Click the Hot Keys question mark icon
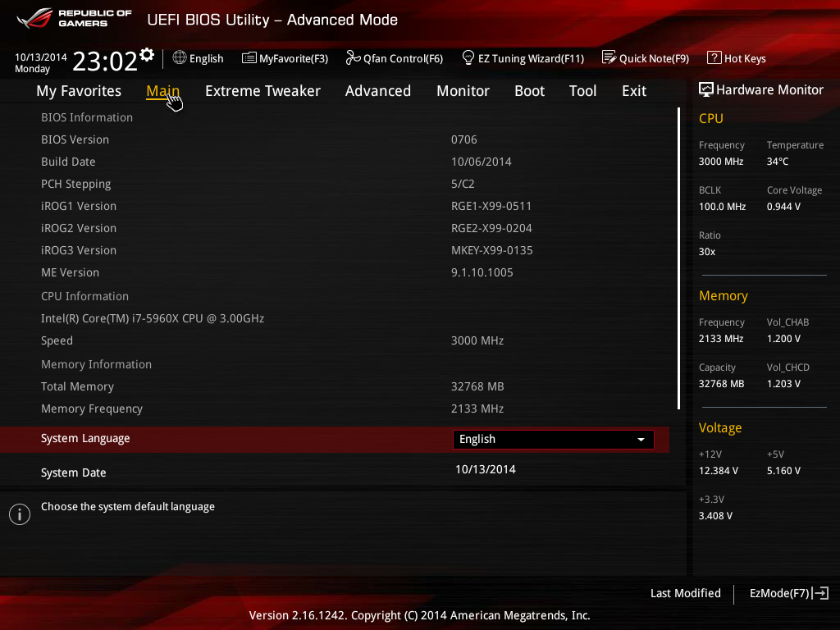The width and height of the screenshot is (840, 630). pos(714,57)
